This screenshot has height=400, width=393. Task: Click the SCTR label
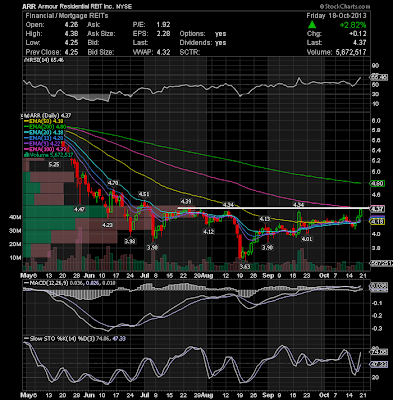pyautogui.click(x=190, y=52)
